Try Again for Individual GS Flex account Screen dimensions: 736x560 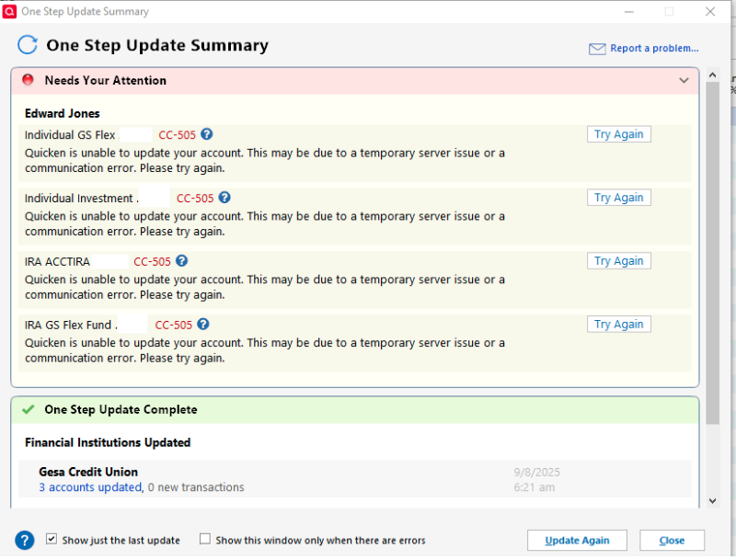pos(618,134)
